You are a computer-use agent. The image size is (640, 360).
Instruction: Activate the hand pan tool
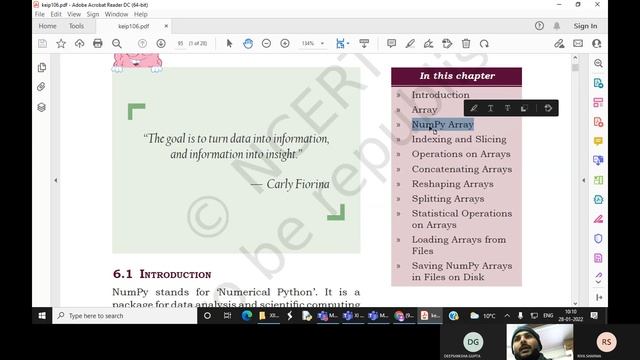tap(248, 43)
